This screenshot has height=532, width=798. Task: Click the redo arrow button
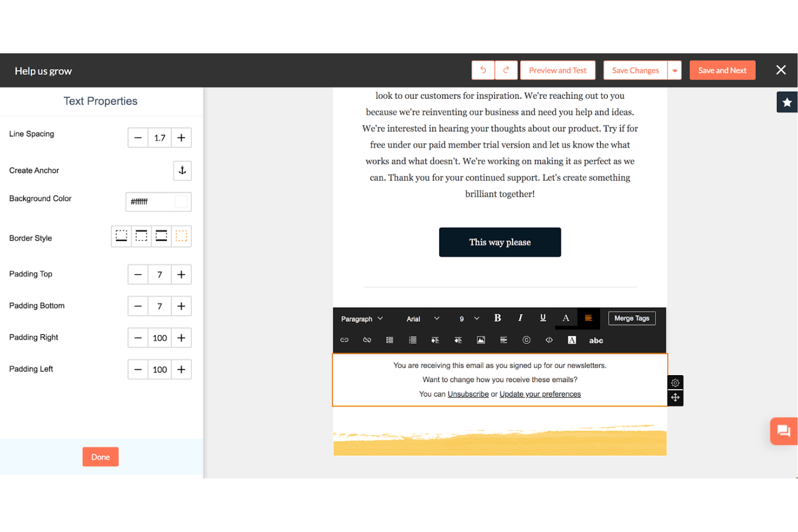(x=506, y=70)
